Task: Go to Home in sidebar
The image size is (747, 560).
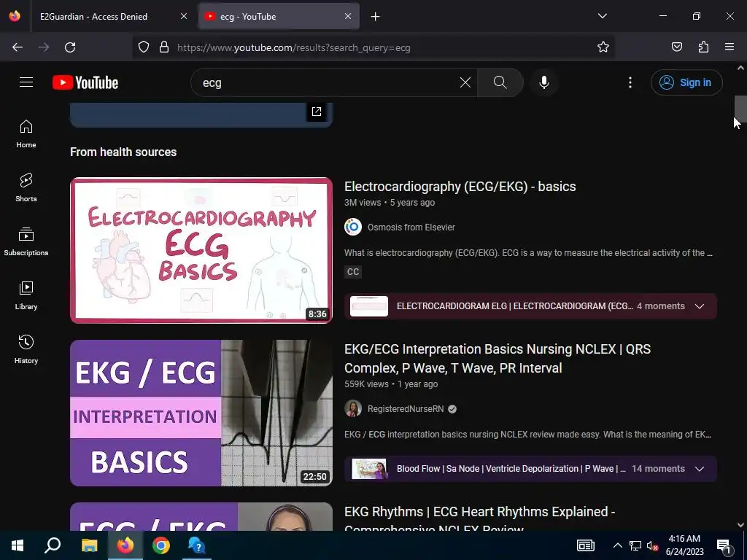Action: point(26,134)
